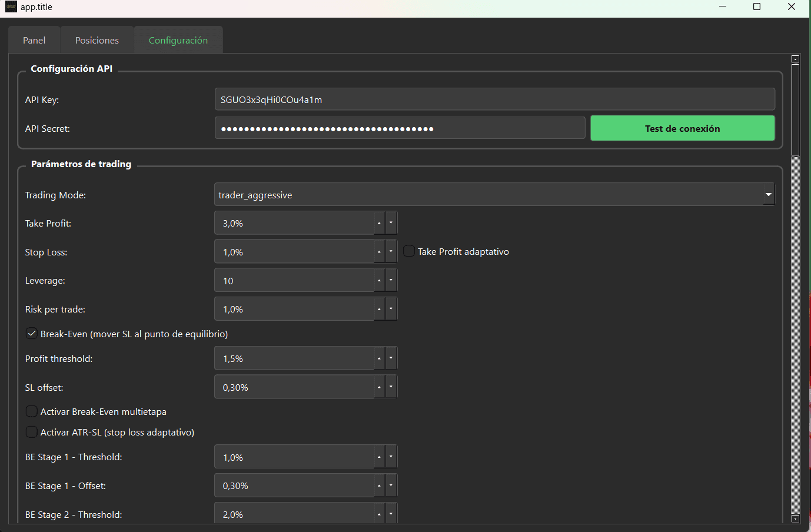Disable Break-Even (mover SL al punto de equilibrio)

tap(31, 333)
